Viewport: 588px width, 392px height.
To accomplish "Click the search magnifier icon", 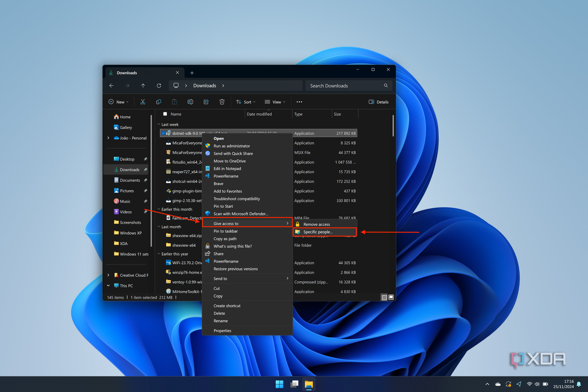I will coord(386,86).
